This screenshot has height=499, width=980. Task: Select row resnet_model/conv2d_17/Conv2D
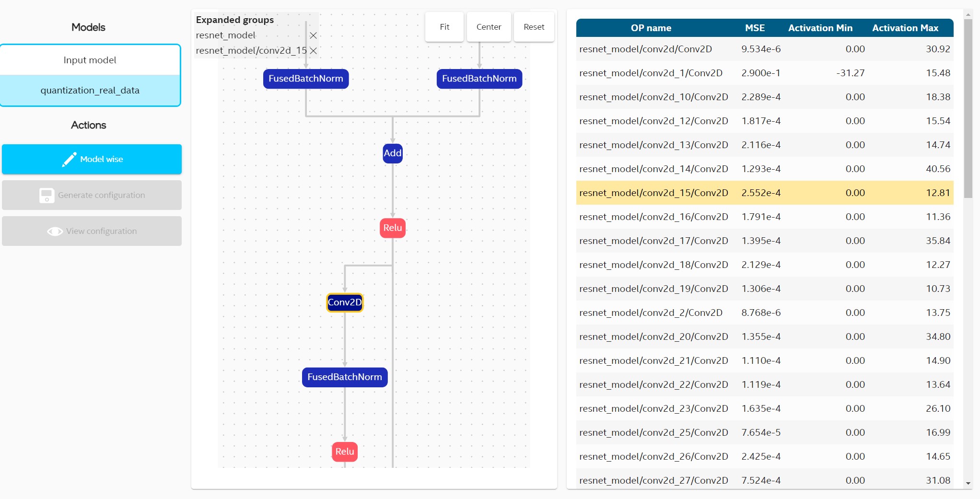pos(765,241)
